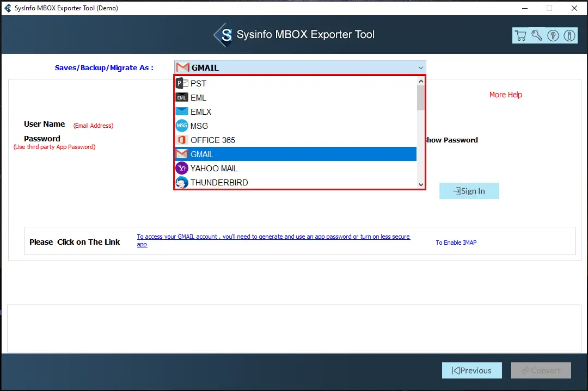Select highlighted GMAIL list entry
588x391 pixels.
point(296,154)
